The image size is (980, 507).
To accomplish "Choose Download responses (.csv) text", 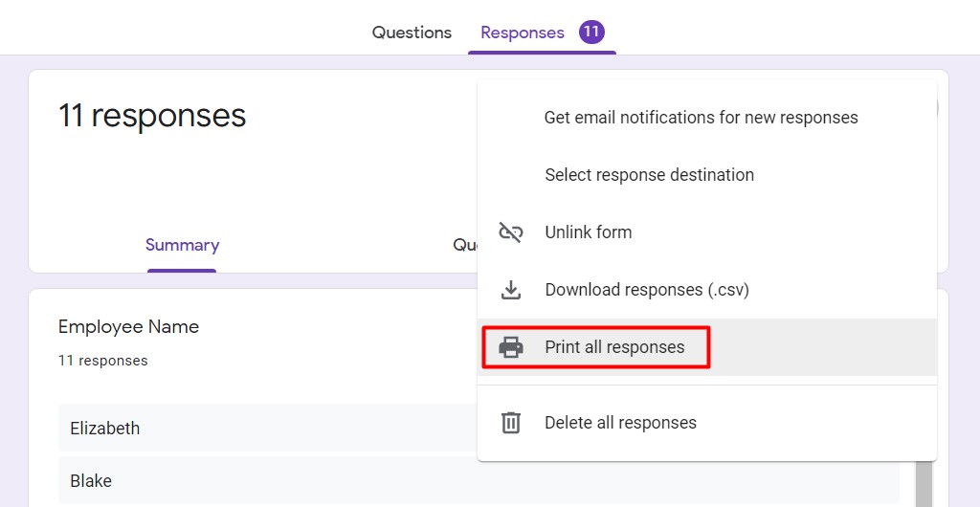I will [646, 290].
